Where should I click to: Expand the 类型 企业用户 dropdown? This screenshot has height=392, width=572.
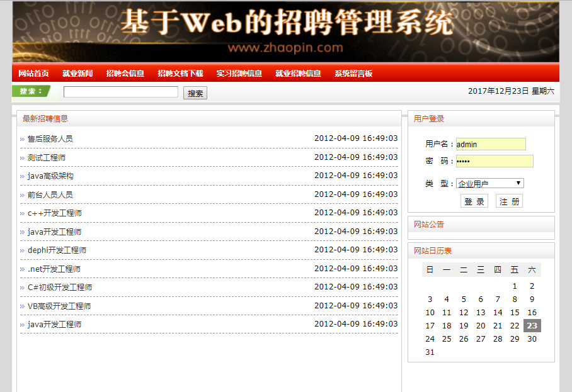tap(490, 183)
